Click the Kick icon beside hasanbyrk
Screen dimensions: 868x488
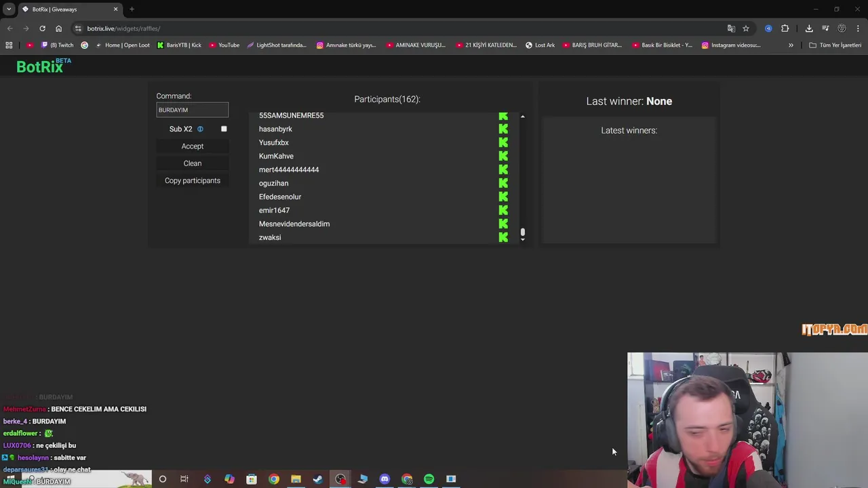tap(503, 129)
